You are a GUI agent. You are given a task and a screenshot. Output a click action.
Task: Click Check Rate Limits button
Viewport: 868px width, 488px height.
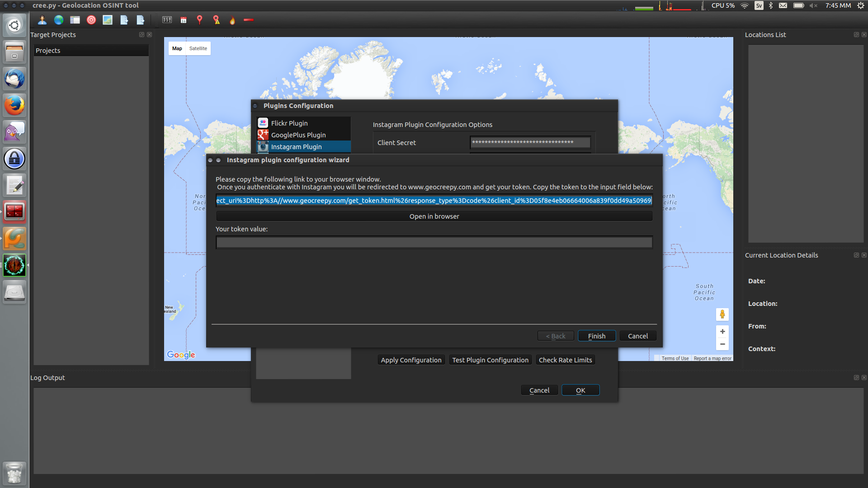click(565, 360)
